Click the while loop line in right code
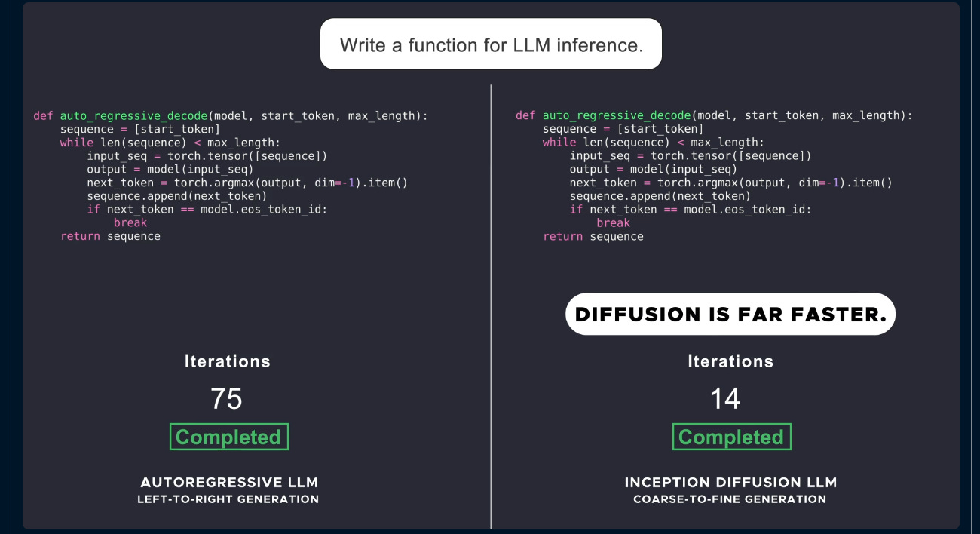980x534 pixels. coord(654,143)
